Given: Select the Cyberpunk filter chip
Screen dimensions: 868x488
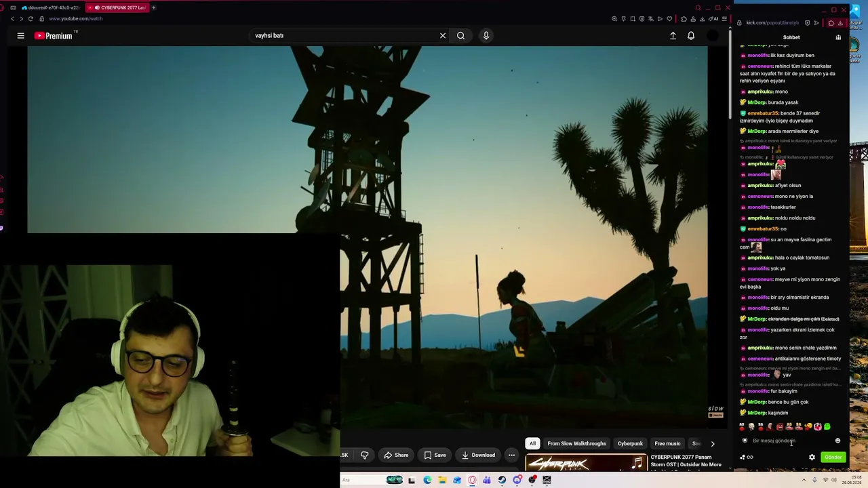Looking at the screenshot, I should 630,444.
